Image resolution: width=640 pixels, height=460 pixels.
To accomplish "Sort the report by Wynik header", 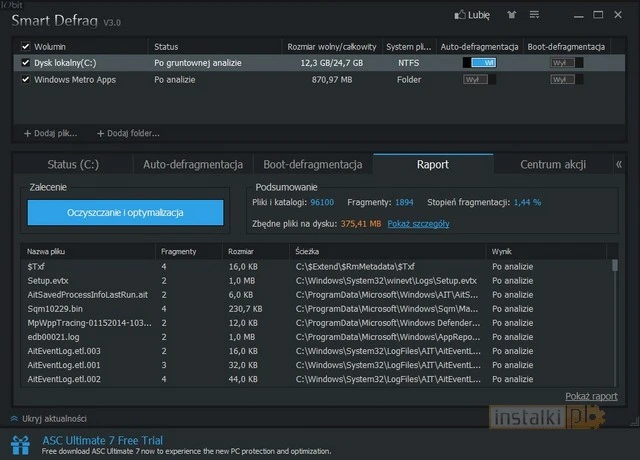I will (x=546, y=251).
